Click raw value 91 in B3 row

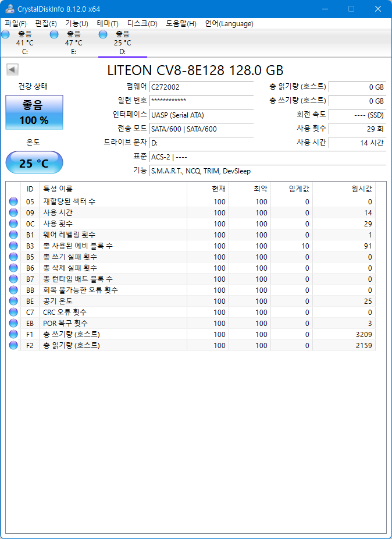click(x=368, y=246)
